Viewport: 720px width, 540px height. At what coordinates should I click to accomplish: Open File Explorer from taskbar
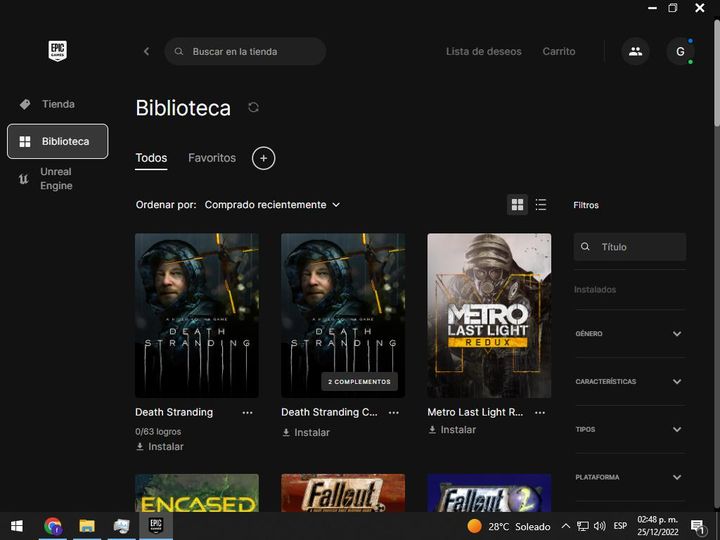(87, 526)
